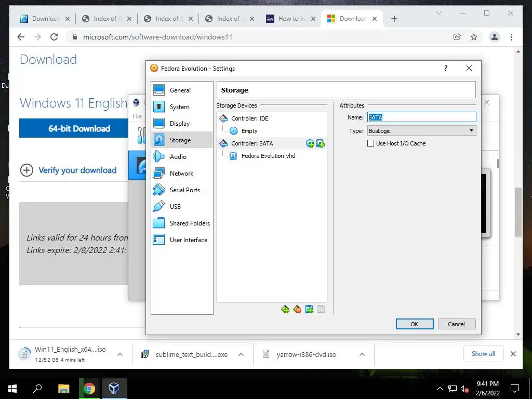Bookmark this page with star icon
Image resolution: width=532 pixels, height=399 pixels.
[474, 37]
